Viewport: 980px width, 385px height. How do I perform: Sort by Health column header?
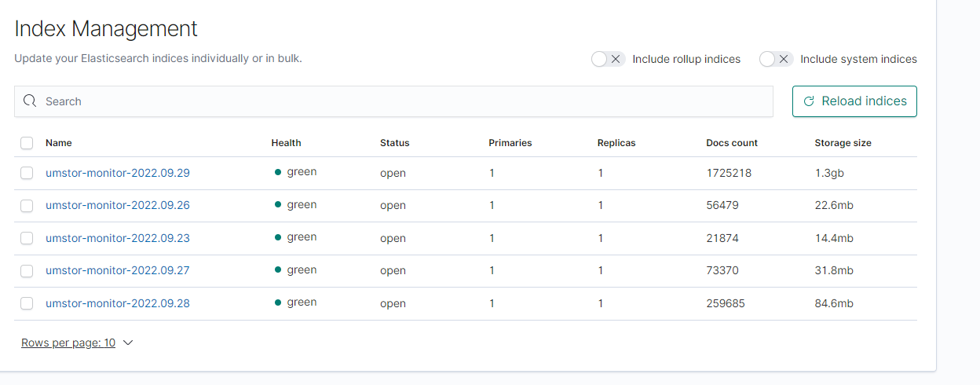(x=286, y=143)
